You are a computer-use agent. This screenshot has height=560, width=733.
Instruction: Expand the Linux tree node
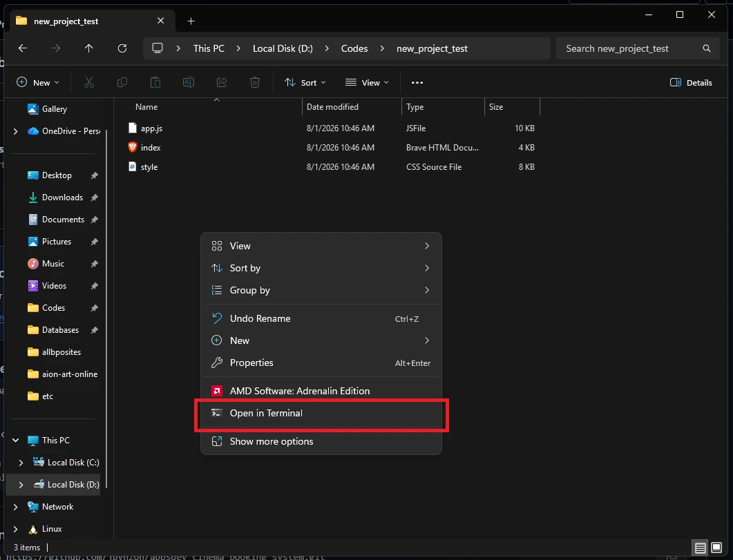[15, 529]
